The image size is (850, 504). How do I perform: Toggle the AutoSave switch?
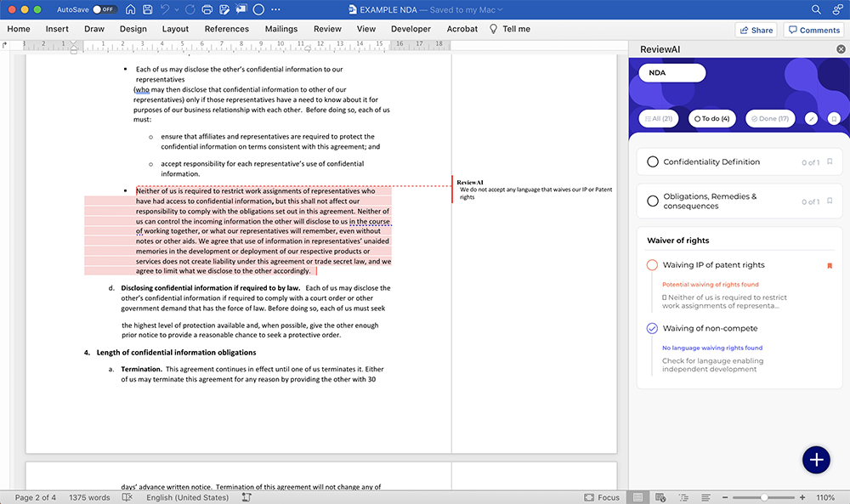[105, 9]
